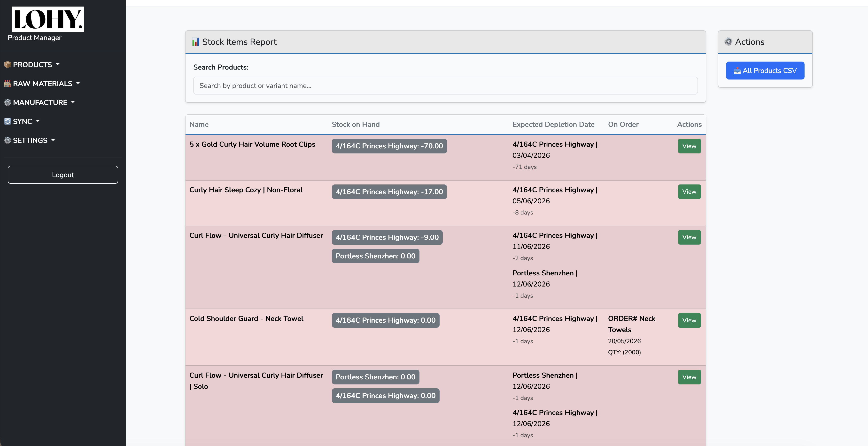Screen dimensions: 868x446
Task: Click Portless Shenzhen 0.00 badge in Diffuser row
Action: coord(375,256)
